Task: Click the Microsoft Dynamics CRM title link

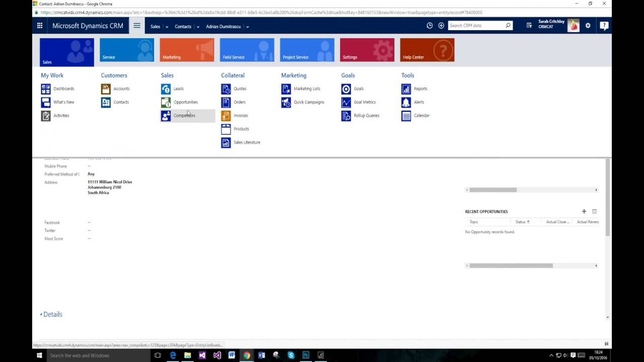Action: 88,26
